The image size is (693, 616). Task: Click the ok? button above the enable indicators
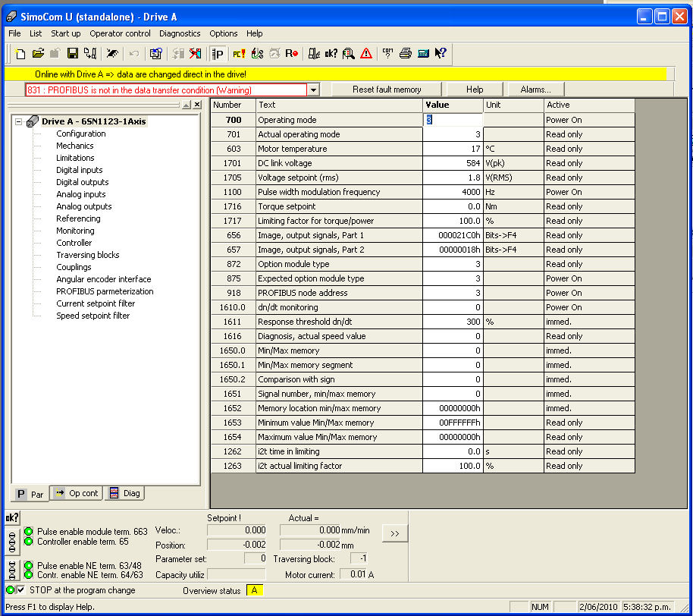pos(12,517)
